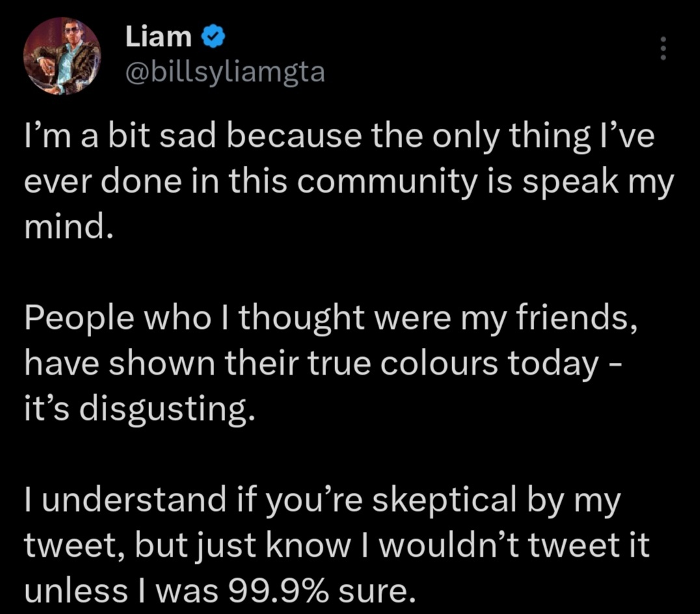Click the word "friends," in second paragraph
Viewport: 700px width, 614px height.
point(576,319)
